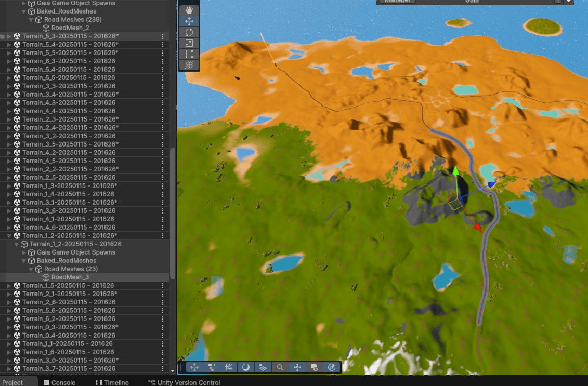
Task: Expand Terrain_5_4-20250115 tree node
Action: click(x=9, y=45)
